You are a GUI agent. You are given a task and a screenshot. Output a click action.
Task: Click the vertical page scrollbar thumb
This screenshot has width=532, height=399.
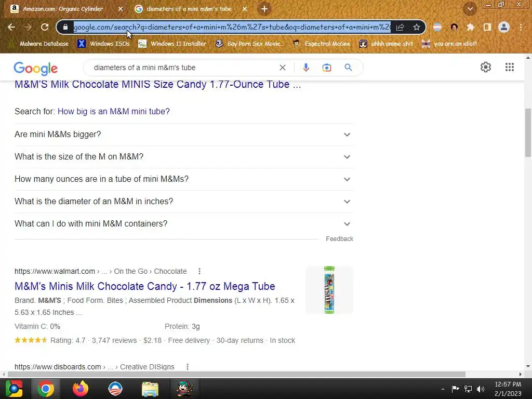click(528, 132)
